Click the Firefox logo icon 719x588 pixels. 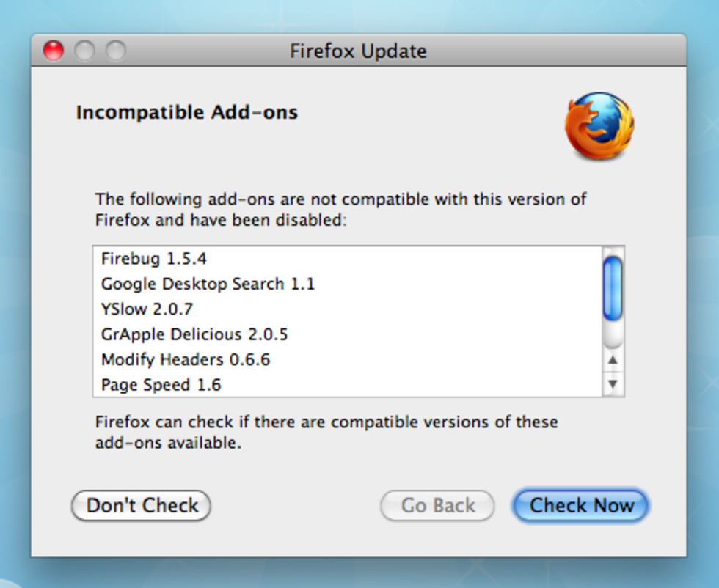[x=599, y=126]
